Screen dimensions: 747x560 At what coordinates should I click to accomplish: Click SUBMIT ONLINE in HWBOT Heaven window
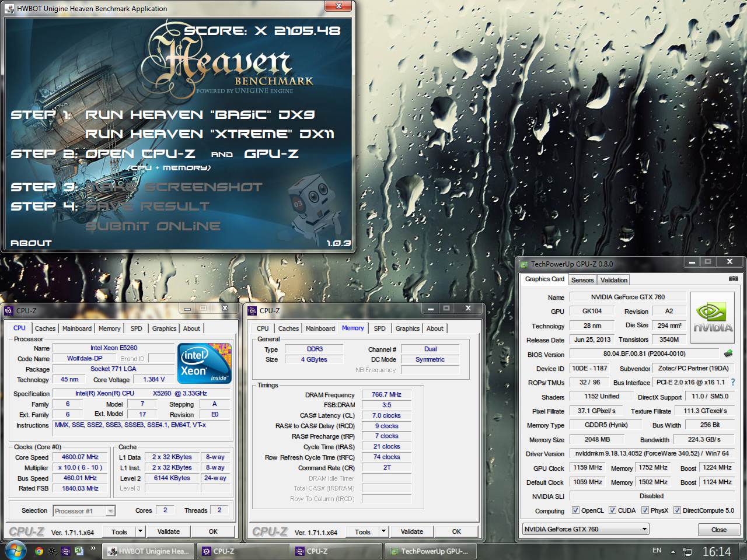[153, 226]
